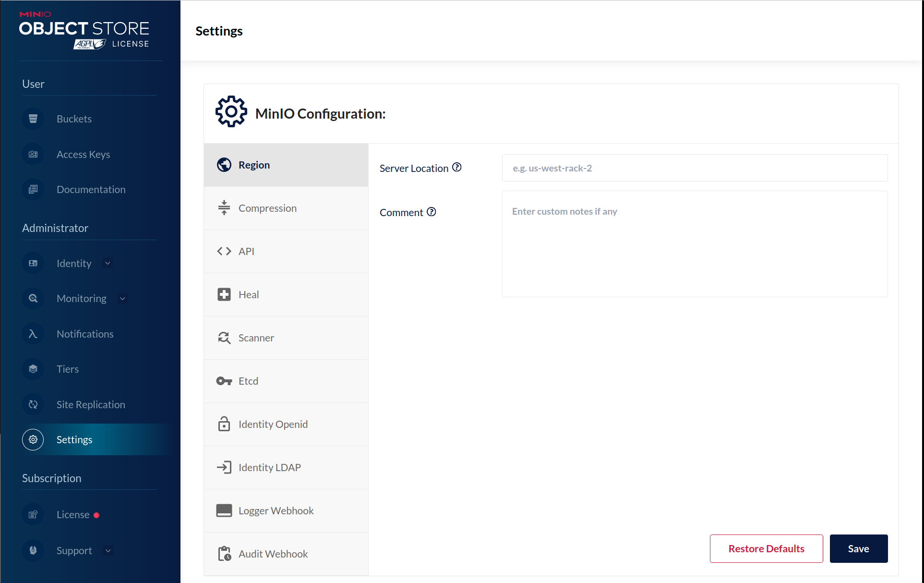Screen dimensions: 924x583
Task: Click Server Location help icon
Action: (457, 167)
